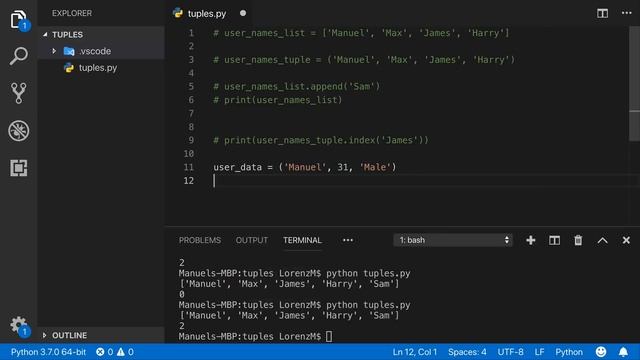Open the terminal selector 1: bash dropdown
The width and height of the screenshot is (640, 360).
tap(453, 240)
